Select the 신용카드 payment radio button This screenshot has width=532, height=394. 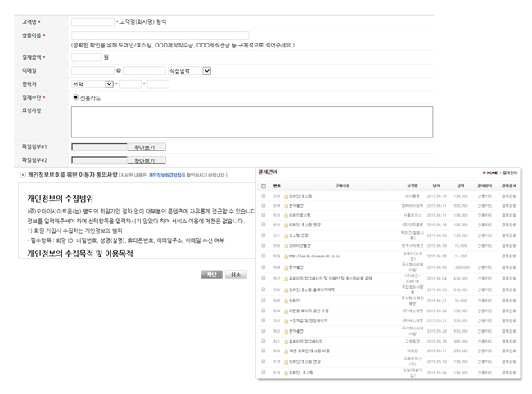76,97
